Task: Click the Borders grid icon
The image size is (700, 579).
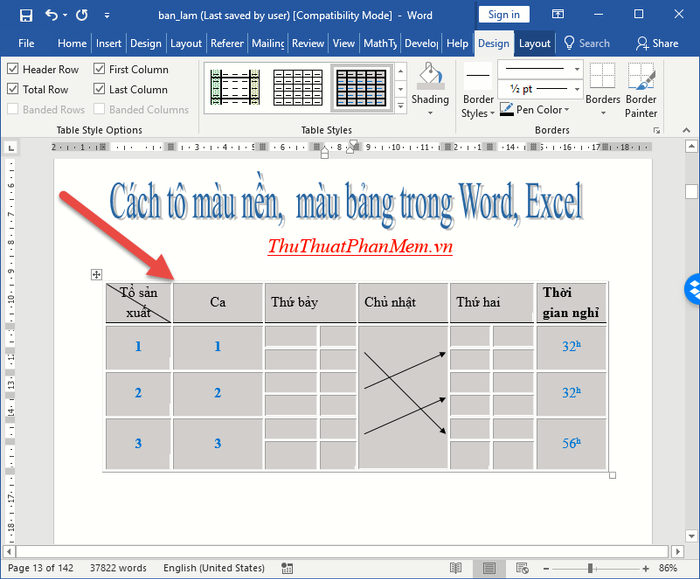Action: (x=602, y=76)
